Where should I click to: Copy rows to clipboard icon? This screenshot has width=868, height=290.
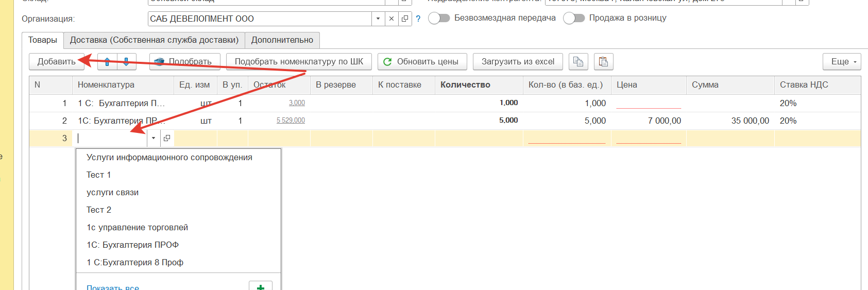pyautogui.click(x=578, y=62)
